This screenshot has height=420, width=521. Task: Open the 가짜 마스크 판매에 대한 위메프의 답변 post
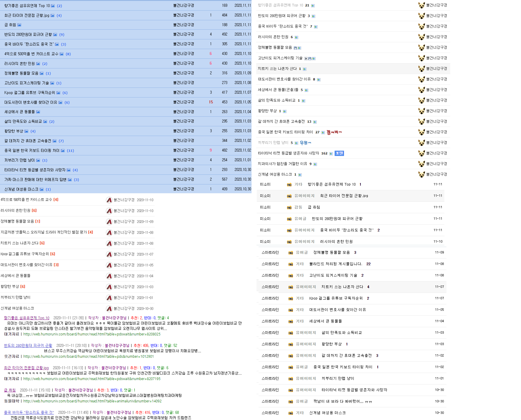pyautogui.click(x=35, y=180)
